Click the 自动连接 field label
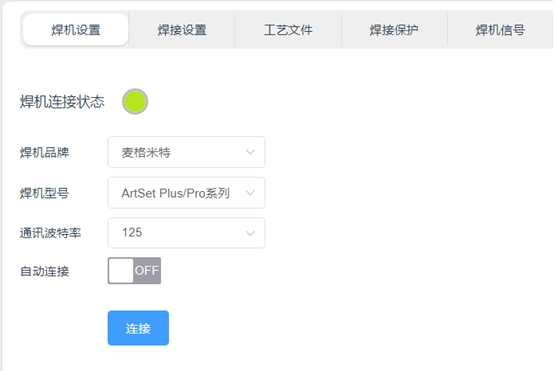 pyautogui.click(x=45, y=271)
